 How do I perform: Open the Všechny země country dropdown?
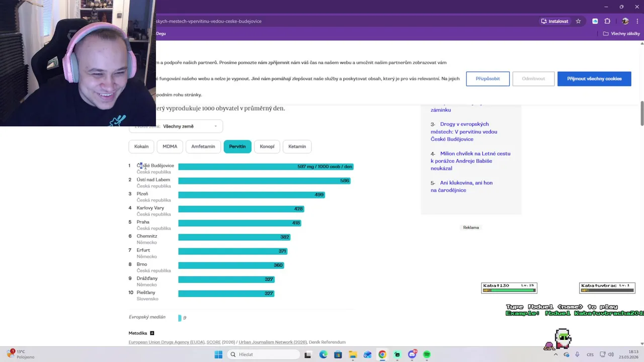(x=176, y=126)
